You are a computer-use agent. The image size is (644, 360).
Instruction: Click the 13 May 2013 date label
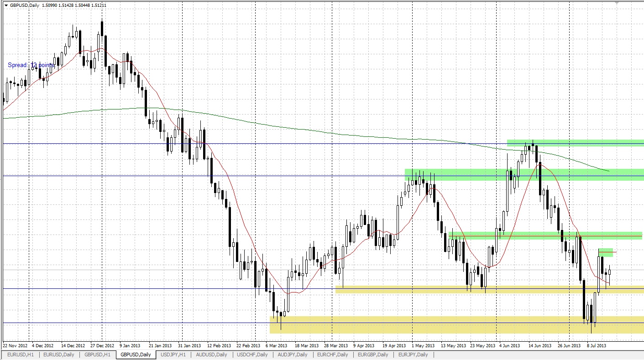[453, 345]
